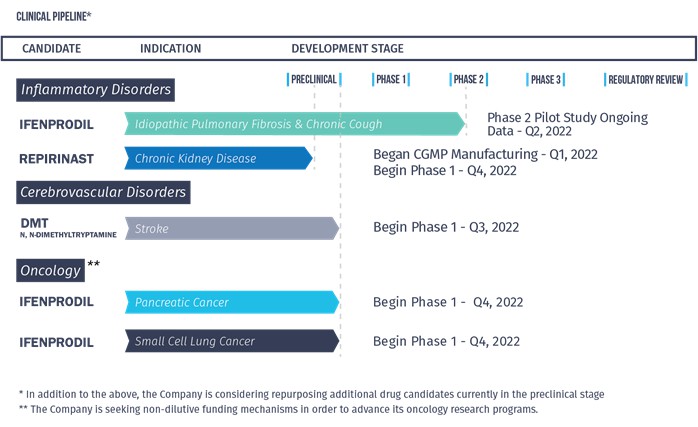Click the Stroke indication bar

click(x=232, y=228)
